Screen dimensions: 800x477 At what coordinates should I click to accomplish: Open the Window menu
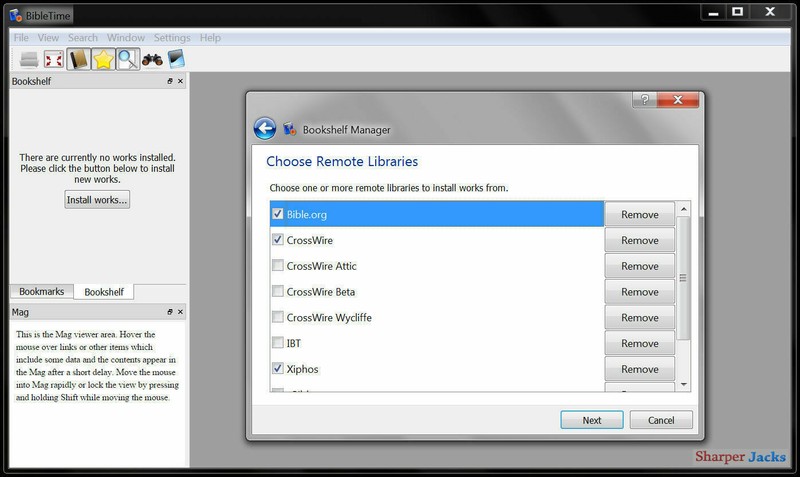(x=126, y=38)
